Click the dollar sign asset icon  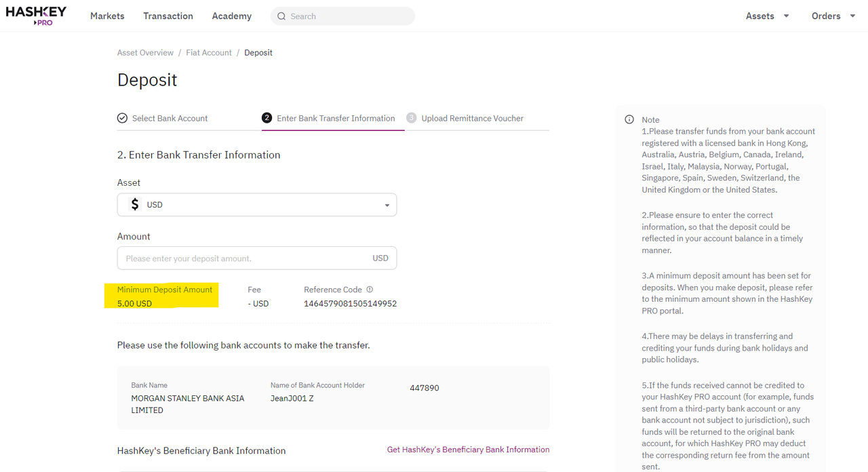(x=135, y=204)
